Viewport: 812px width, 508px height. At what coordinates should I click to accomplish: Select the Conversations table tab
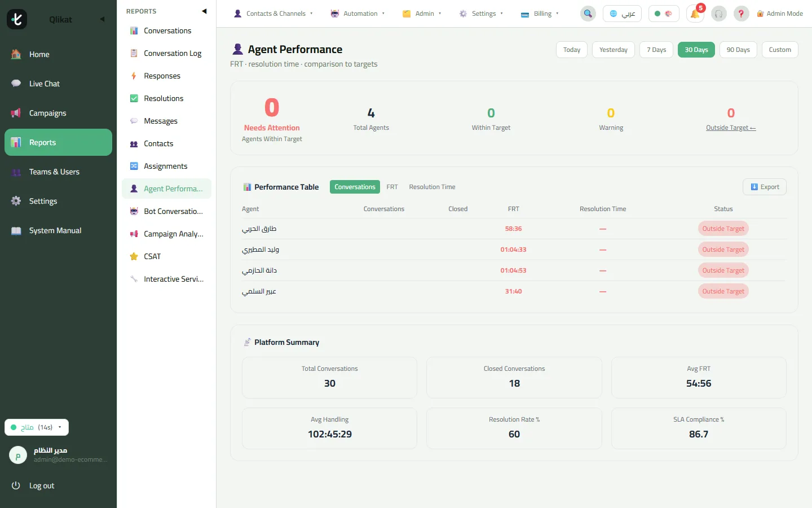355,187
